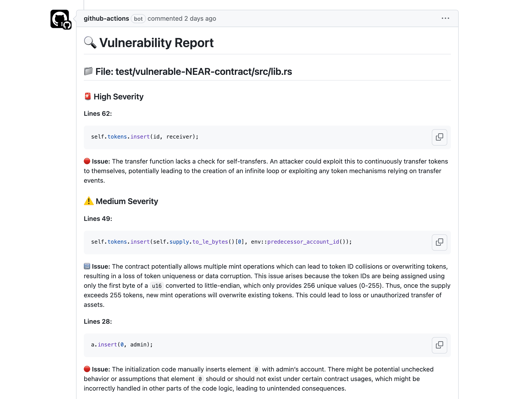Click the Vulnerability Report heading
Image resolution: width=532 pixels, height=399 pixels.
[x=156, y=43]
